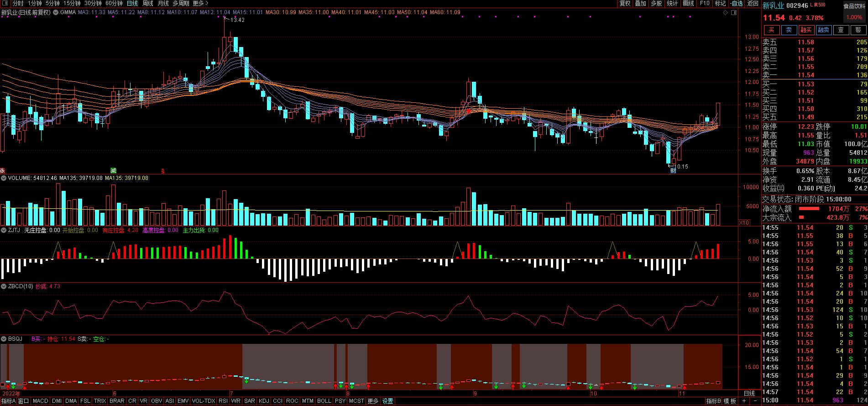The height and width of the screenshot is (406, 868).
Task: Toggle the side panel icon beside the diamond
Action: tap(734, 13)
